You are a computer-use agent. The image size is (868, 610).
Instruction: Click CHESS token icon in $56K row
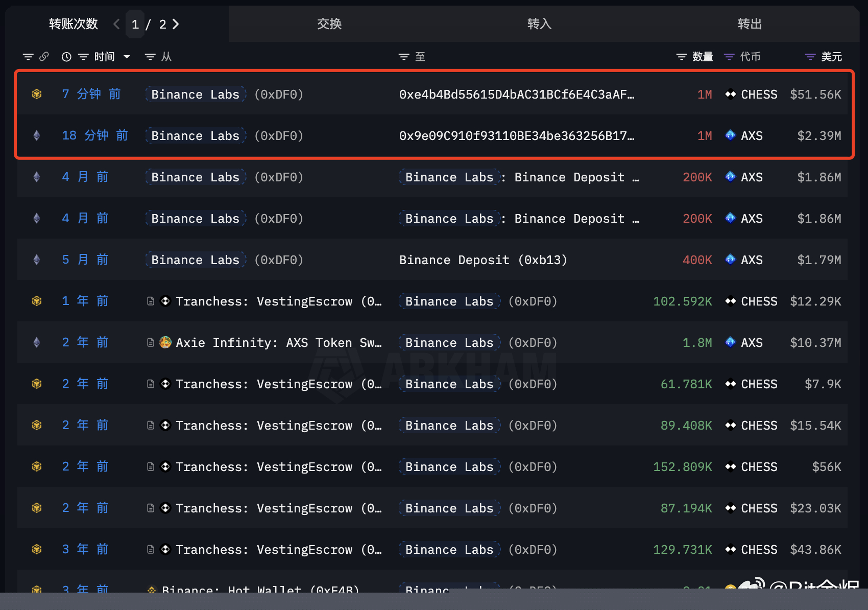pos(731,466)
